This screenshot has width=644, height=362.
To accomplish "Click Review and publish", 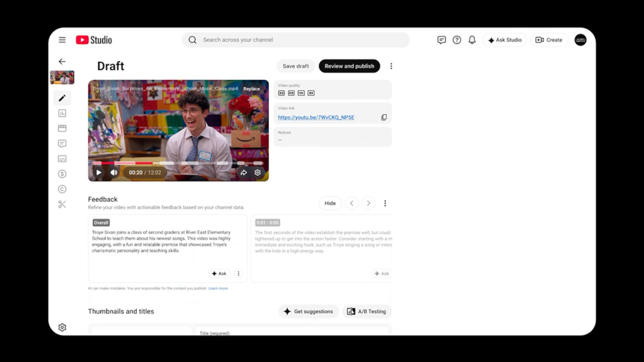I will click(349, 66).
